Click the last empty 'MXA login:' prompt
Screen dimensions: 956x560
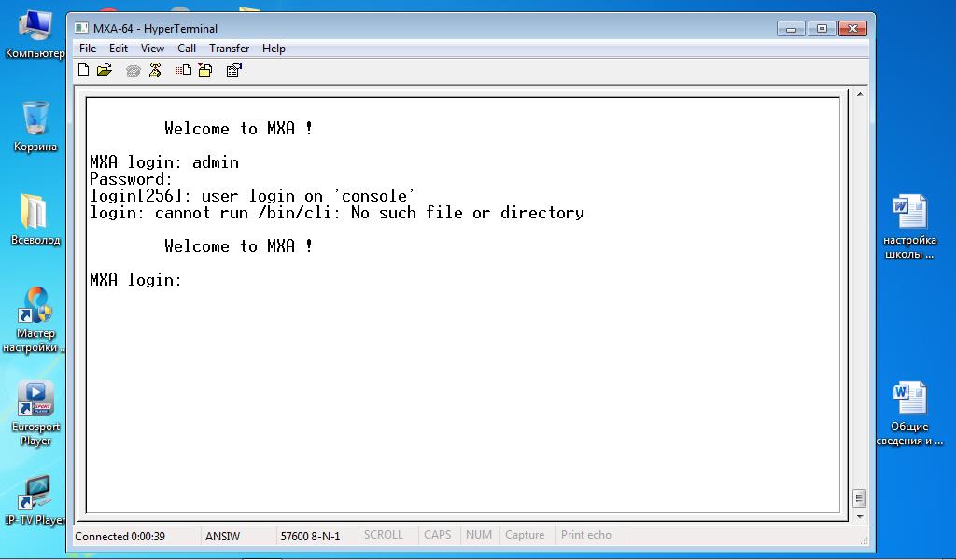(135, 280)
